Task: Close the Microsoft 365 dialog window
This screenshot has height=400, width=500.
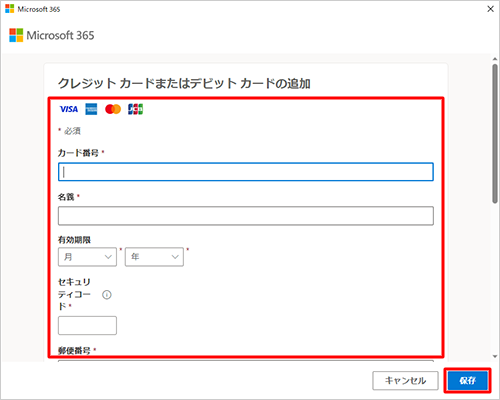Action: 491,9
